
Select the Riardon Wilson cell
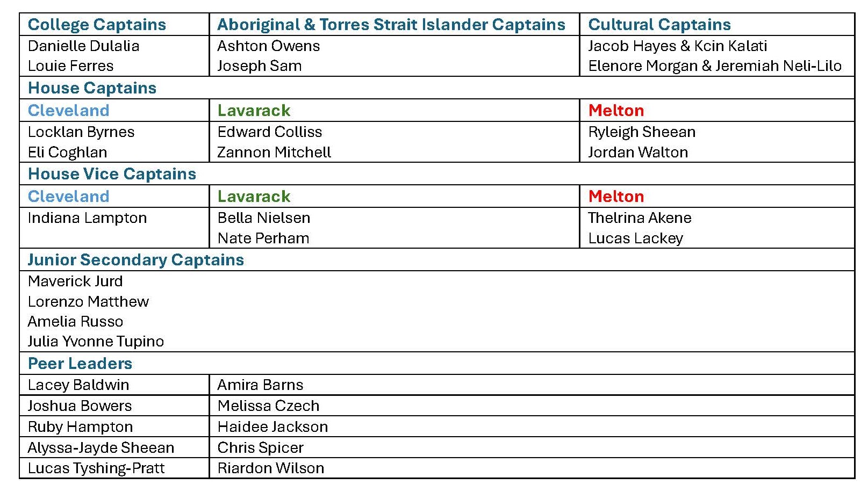click(270, 468)
